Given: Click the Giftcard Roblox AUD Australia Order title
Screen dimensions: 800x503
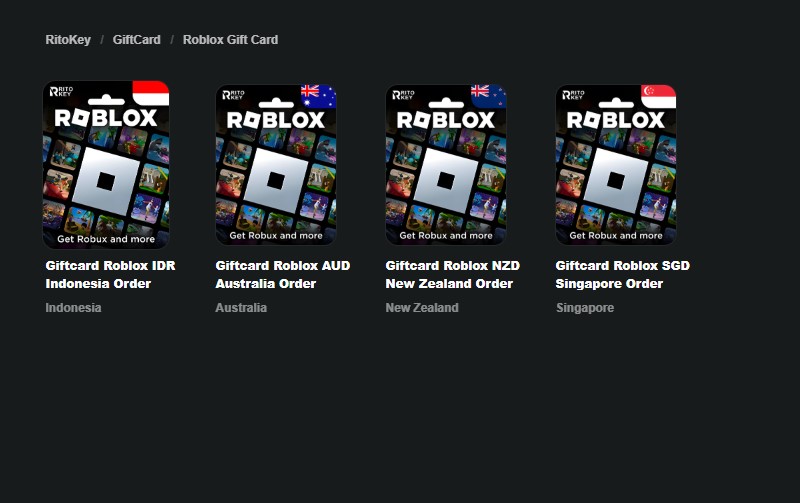Looking at the screenshot, I should click(283, 274).
